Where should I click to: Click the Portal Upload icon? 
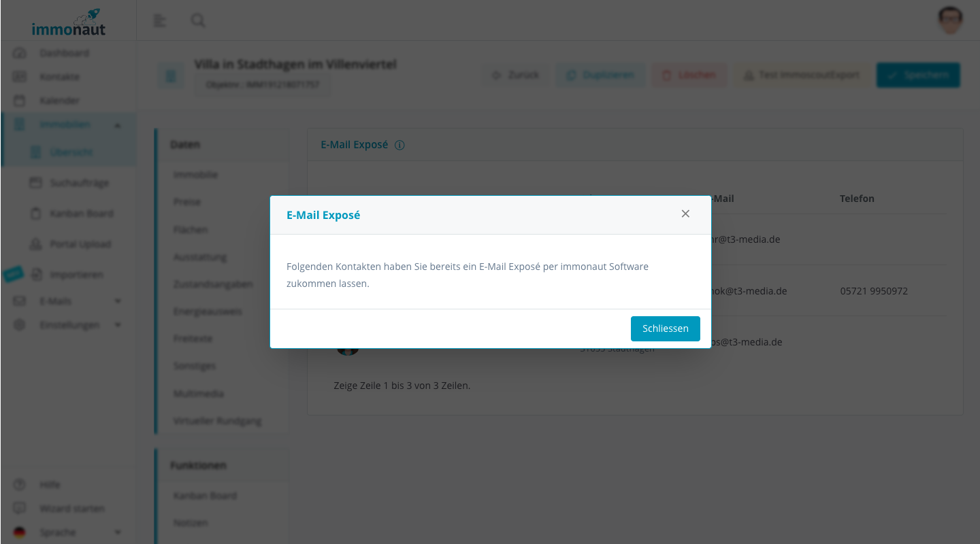[36, 244]
